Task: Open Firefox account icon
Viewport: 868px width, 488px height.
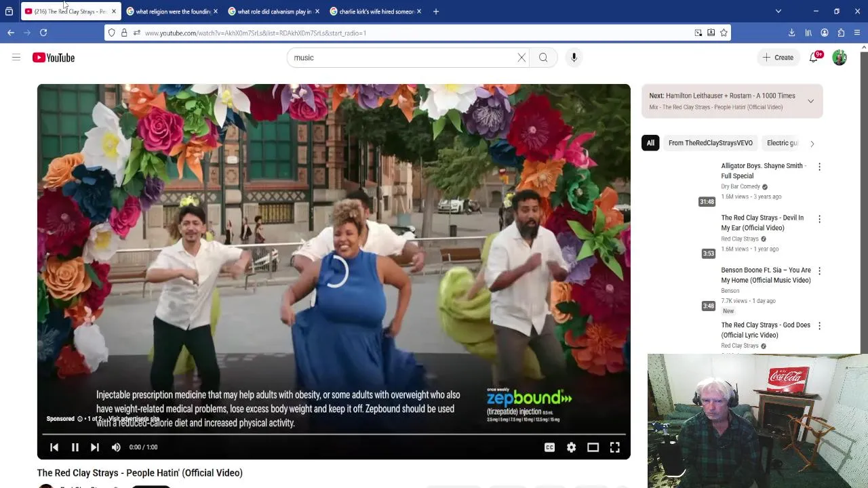Action: tap(825, 33)
